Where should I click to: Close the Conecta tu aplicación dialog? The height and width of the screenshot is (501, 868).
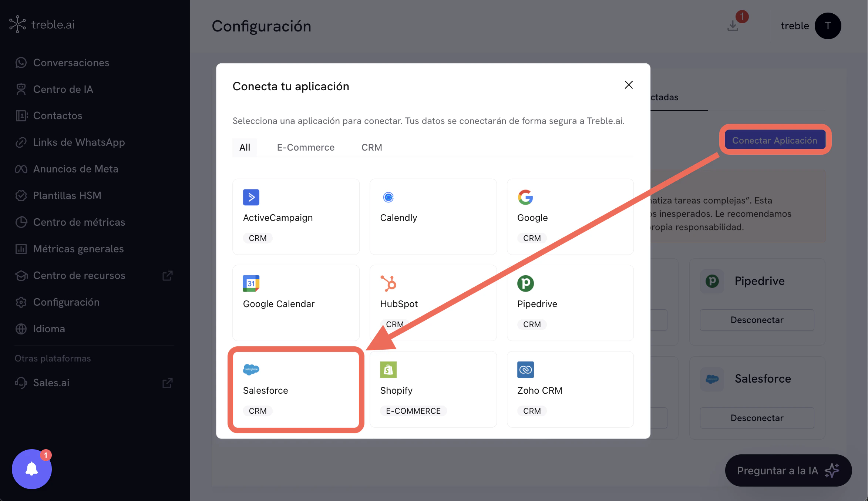pos(629,85)
